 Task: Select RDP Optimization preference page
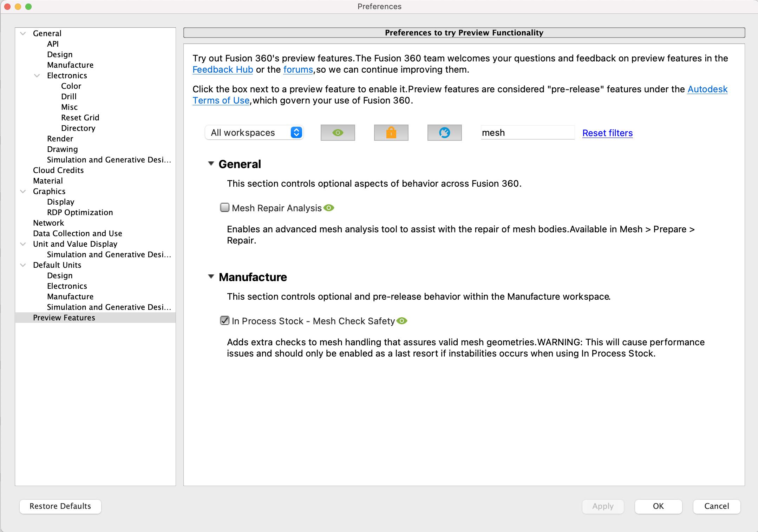tap(80, 212)
